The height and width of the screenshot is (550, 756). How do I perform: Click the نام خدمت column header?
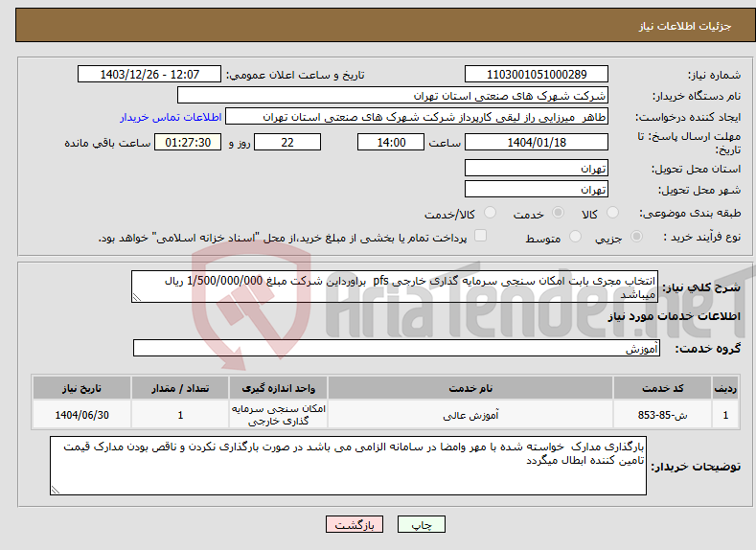470,388
